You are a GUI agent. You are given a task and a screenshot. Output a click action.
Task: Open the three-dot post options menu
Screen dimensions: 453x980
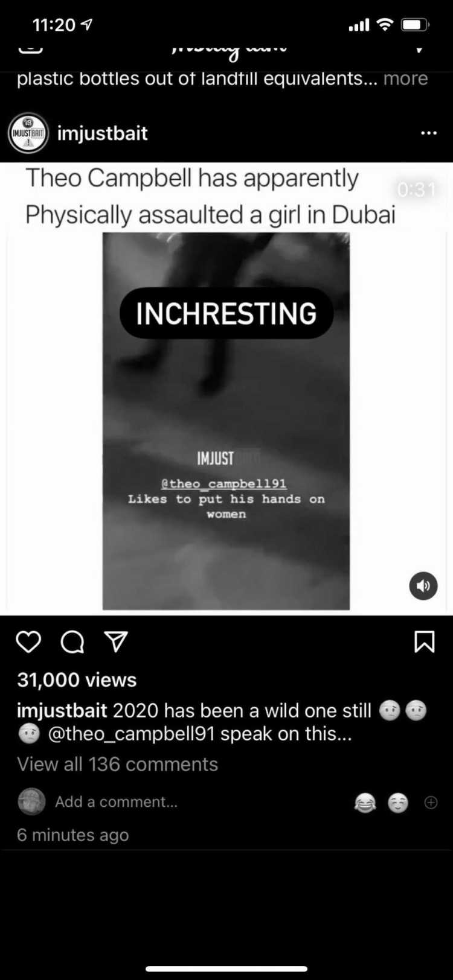(x=429, y=133)
